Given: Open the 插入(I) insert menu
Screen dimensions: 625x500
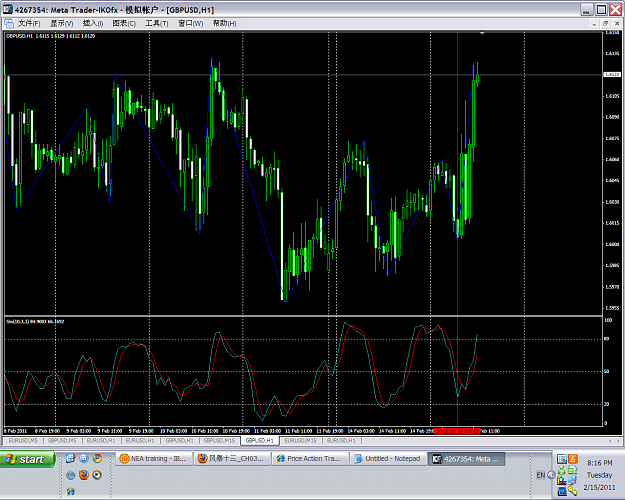Looking at the screenshot, I should (93, 24).
